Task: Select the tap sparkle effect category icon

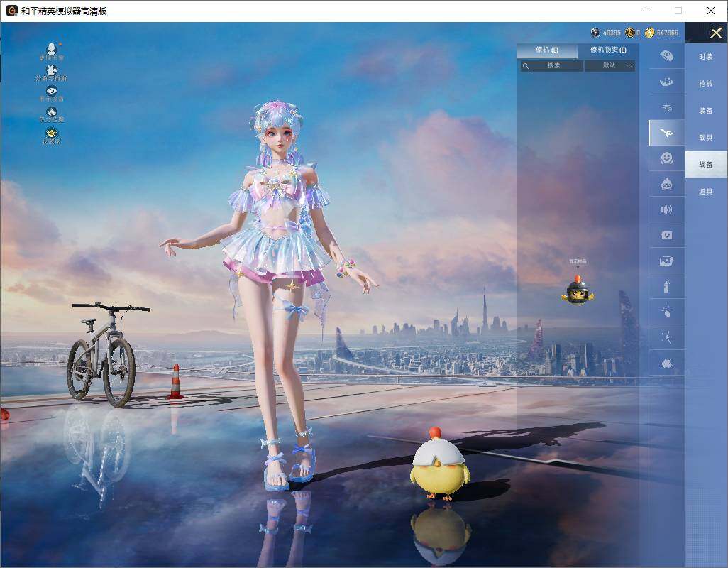Action: pyautogui.click(x=666, y=312)
